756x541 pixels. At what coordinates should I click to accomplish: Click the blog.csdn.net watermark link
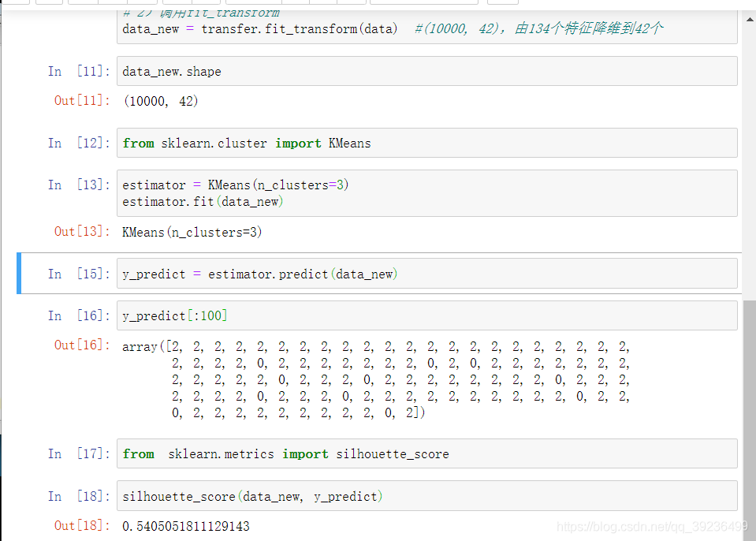[652, 527]
